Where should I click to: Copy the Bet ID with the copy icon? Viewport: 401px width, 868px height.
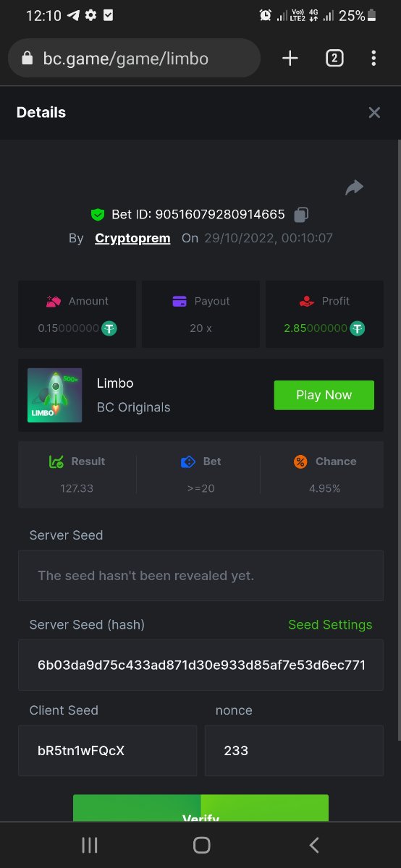[x=302, y=215]
